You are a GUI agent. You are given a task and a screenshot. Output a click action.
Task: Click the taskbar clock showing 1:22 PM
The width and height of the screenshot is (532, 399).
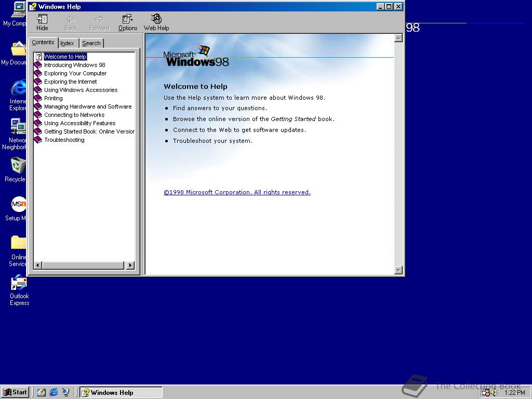point(515,393)
